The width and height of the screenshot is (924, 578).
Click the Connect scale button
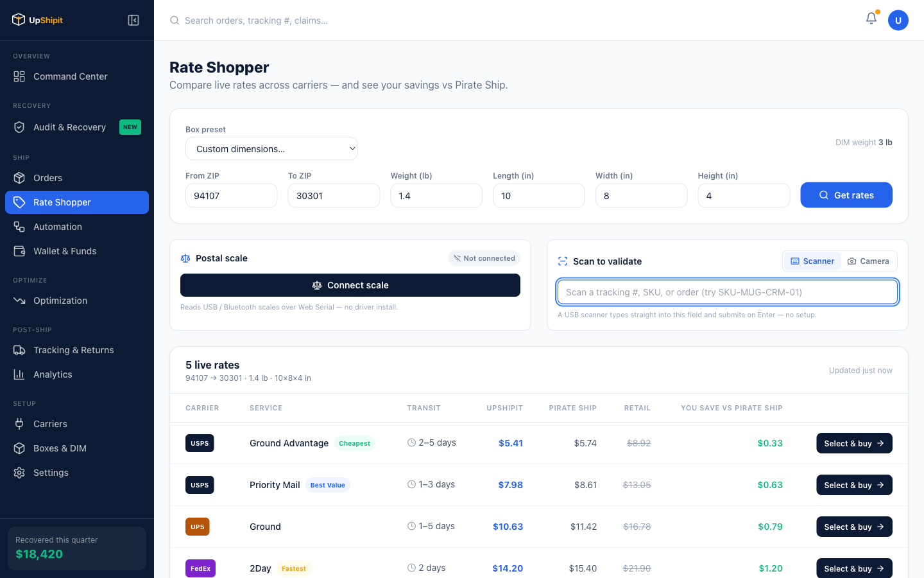click(x=350, y=285)
